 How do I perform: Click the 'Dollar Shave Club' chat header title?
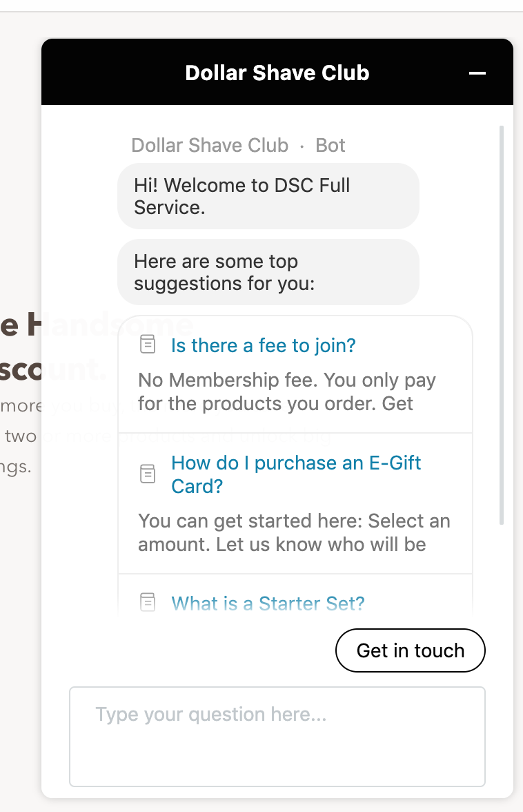[x=277, y=73]
